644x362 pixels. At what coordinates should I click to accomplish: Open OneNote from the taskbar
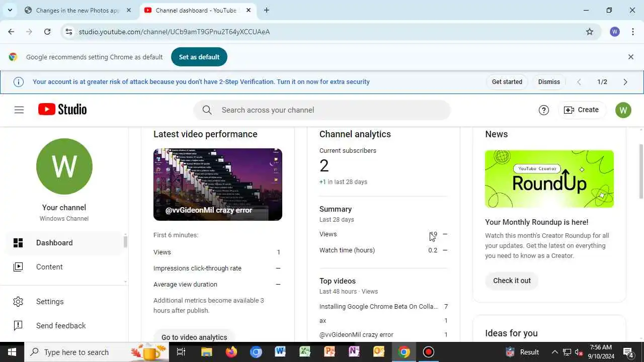tap(354, 352)
